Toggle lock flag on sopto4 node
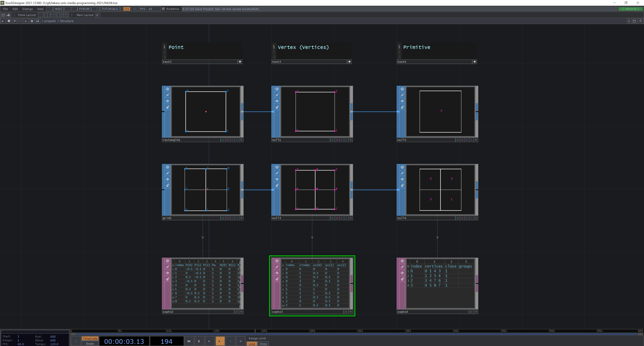The width and height of the screenshot is (644, 346). [402, 279]
